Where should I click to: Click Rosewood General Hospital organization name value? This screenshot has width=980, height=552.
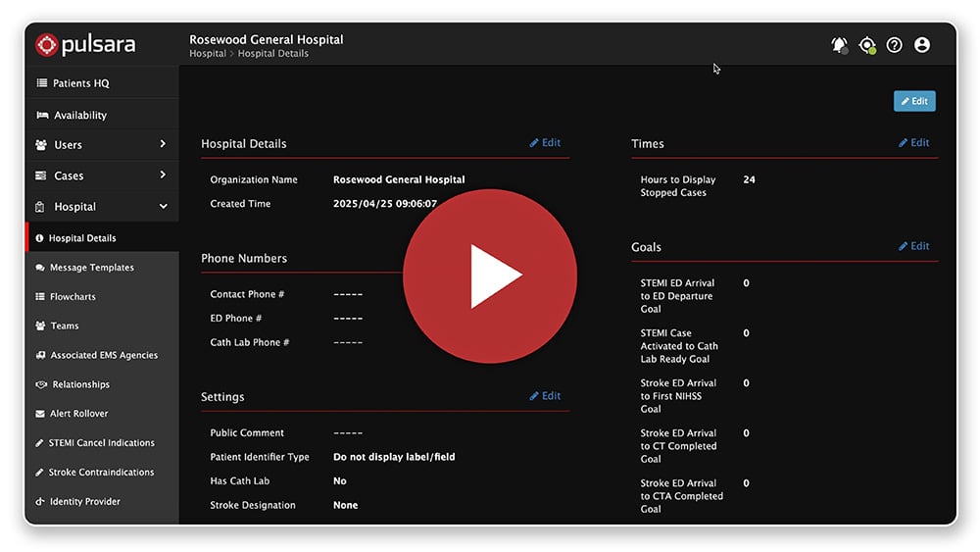click(399, 179)
